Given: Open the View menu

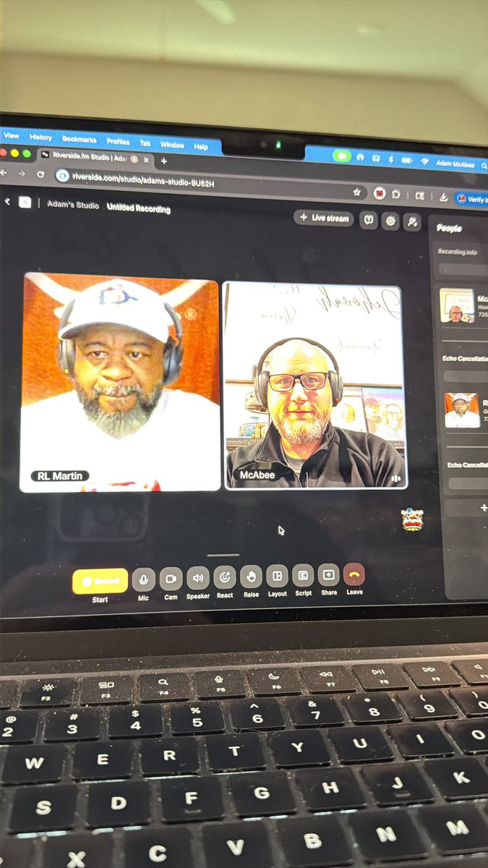Looking at the screenshot, I should (x=11, y=135).
